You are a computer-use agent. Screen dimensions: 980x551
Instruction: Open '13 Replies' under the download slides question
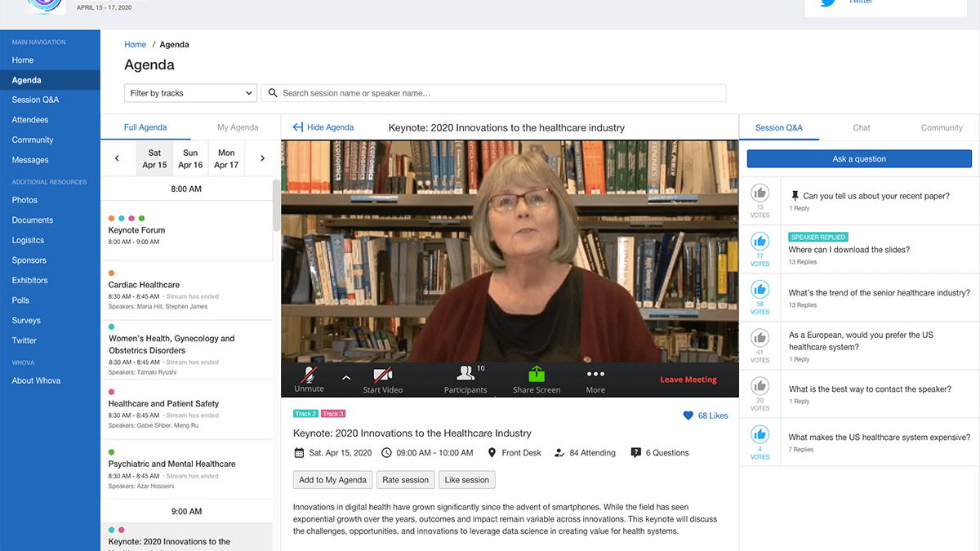point(803,262)
